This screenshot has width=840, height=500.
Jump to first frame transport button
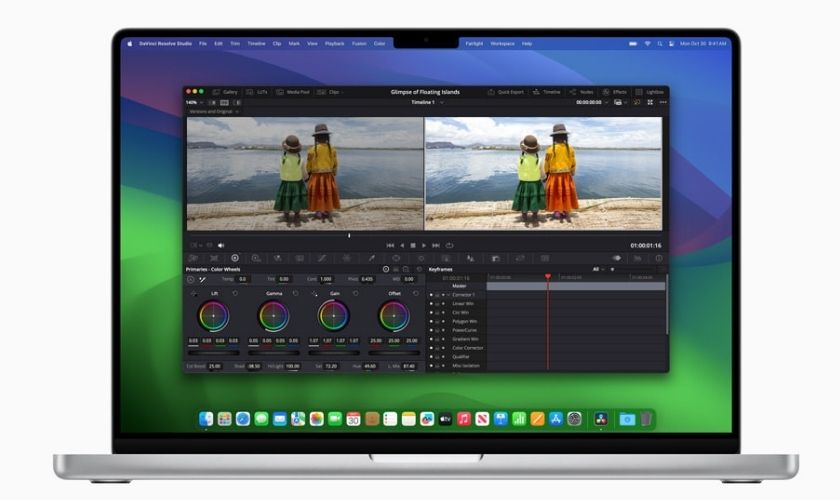[390, 245]
